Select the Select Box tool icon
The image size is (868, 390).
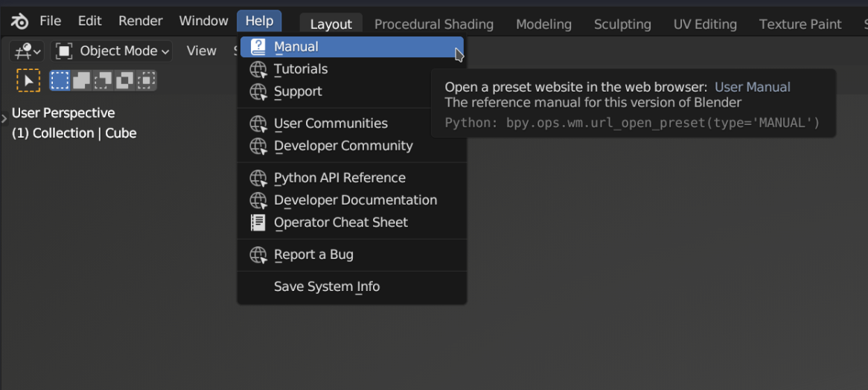[x=28, y=80]
